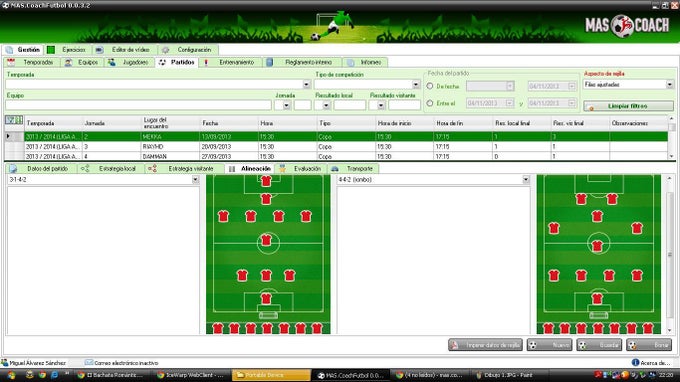Click the goalkeeper shirt on the visitor pitch
This screenshot has width=680, height=382.
[597, 298]
